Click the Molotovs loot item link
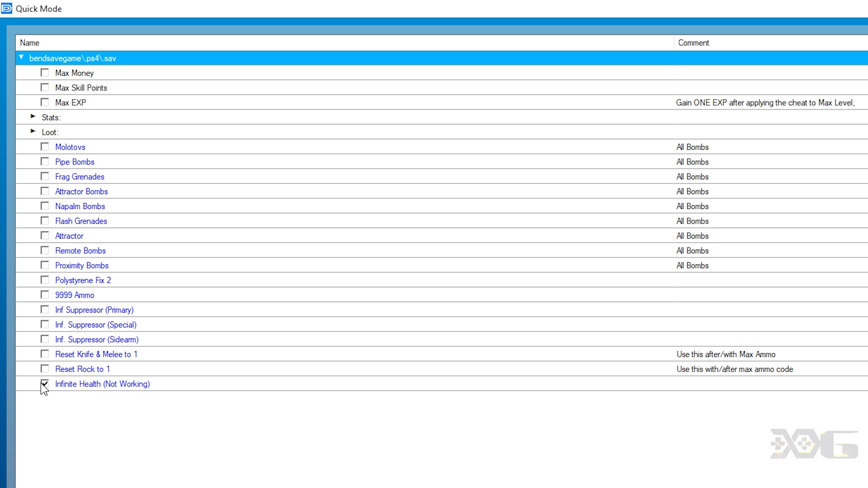868x488 pixels. (70, 147)
